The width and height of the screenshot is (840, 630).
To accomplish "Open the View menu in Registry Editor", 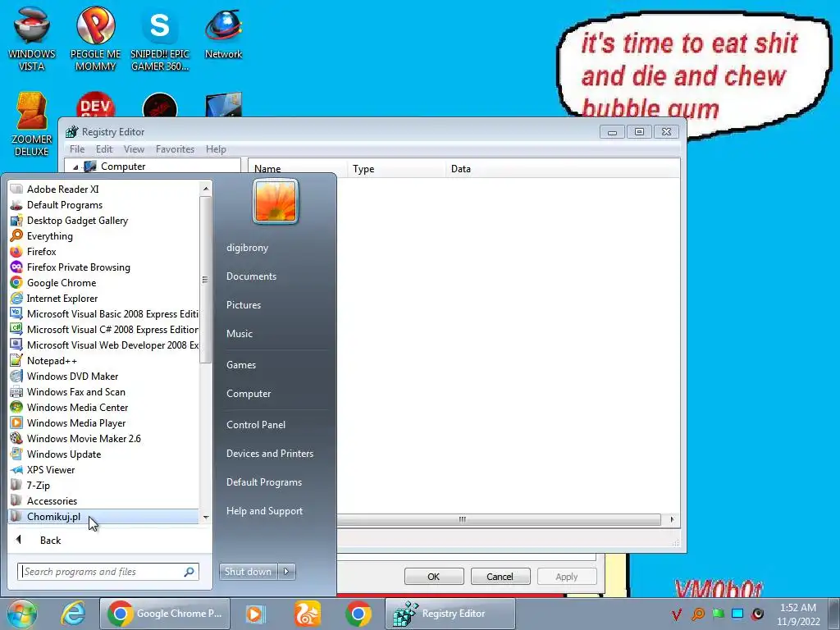I will [134, 149].
